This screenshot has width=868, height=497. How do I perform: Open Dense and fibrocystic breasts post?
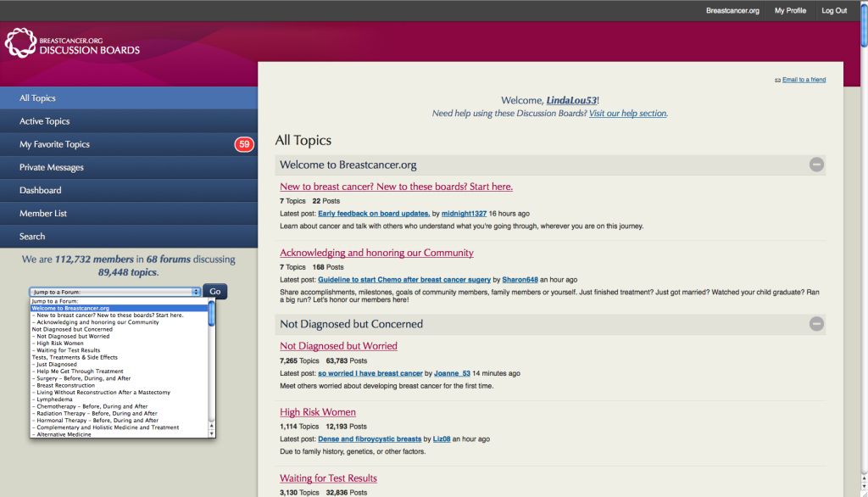coord(370,438)
